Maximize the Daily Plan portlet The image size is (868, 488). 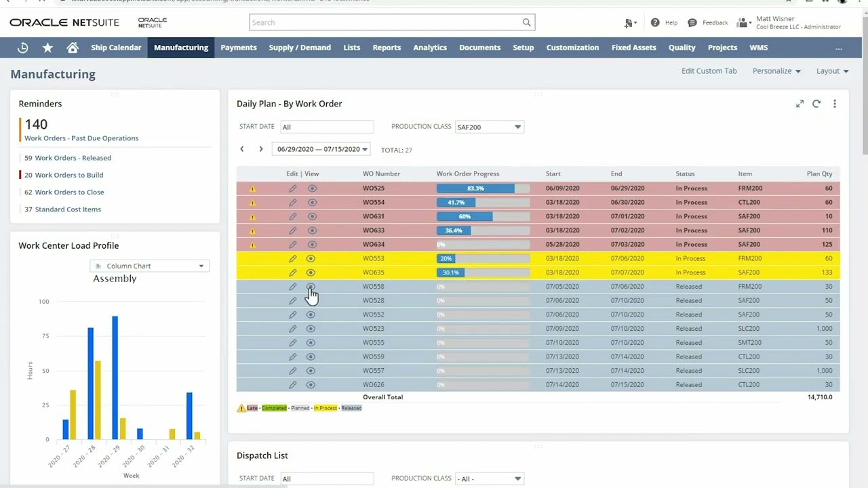tap(800, 104)
